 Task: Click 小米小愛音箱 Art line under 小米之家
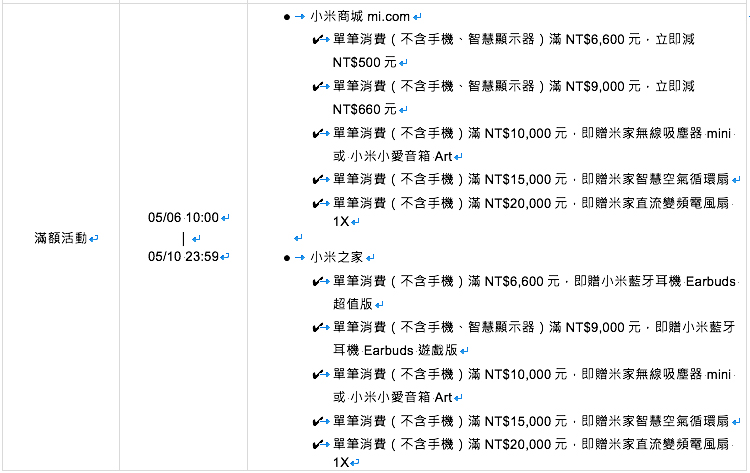[x=393, y=397]
